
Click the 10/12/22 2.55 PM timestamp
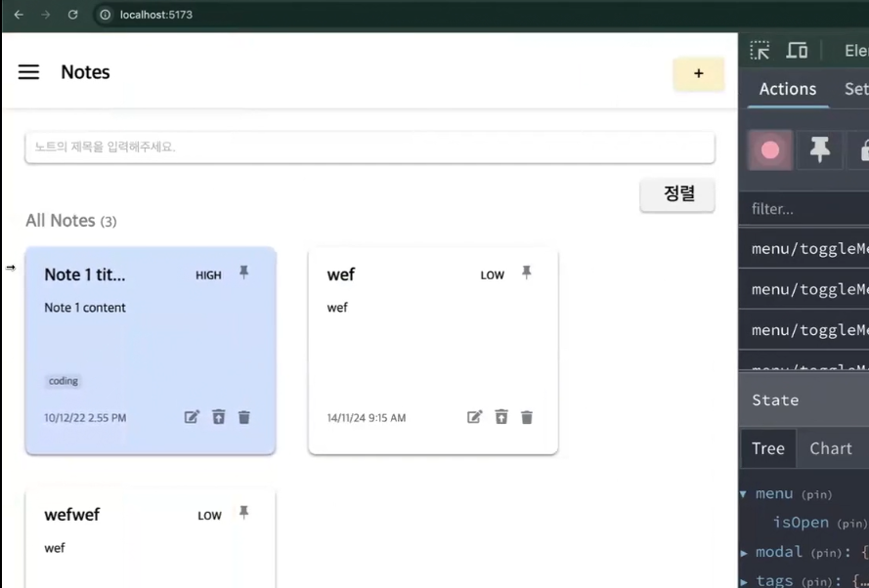click(85, 418)
